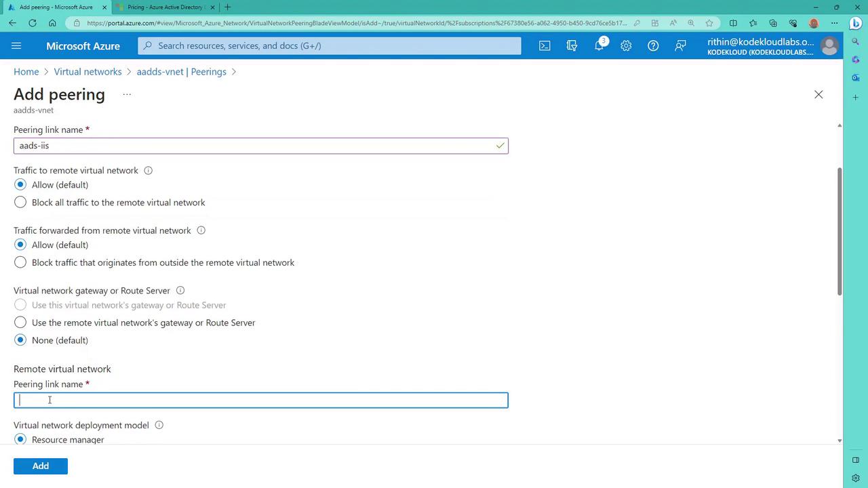
Task: Open the browser split screen icon
Action: (733, 23)
